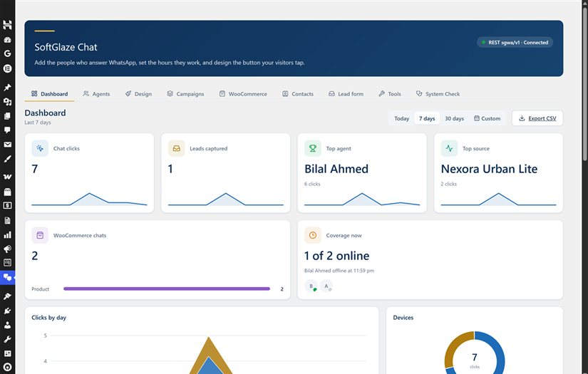Open the Plugins plug sidebar icon

pos(7,311)
